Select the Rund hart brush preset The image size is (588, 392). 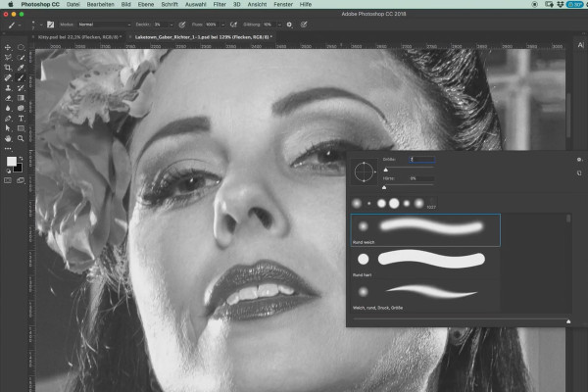(x=425, y=263)
